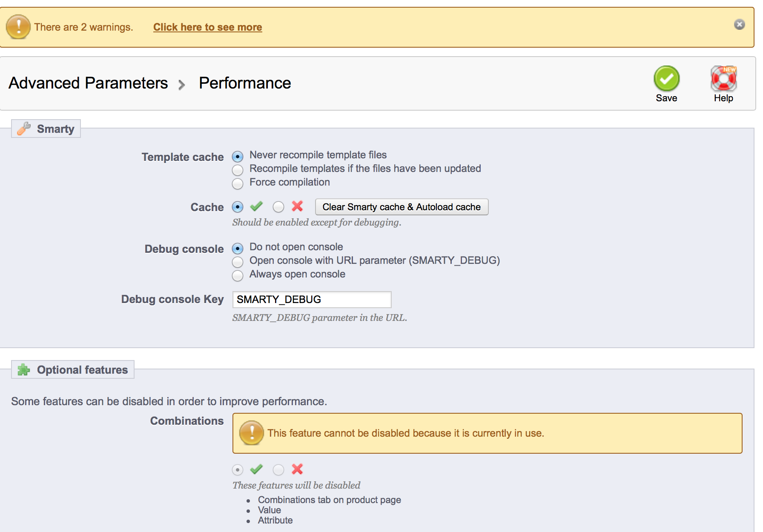Image resolution: width=763 pixels, height=532 pixels.
Task: Click the Debug console Key input field
Action: (312, 300)
